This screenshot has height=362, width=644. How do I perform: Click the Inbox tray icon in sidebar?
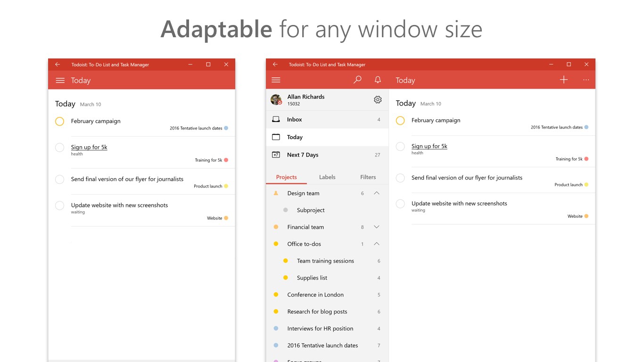click(x=276, y=119)
